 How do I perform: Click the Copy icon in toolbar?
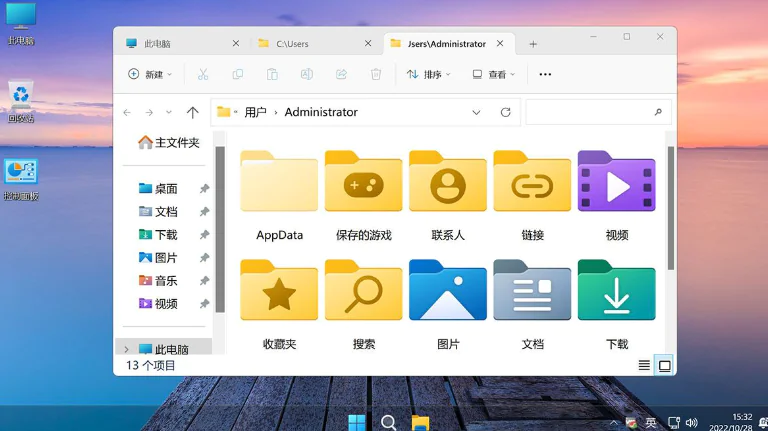[x=238, y=74]
